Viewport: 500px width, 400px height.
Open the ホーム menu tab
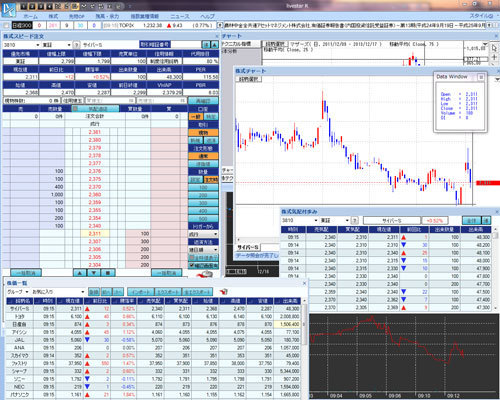30,16
